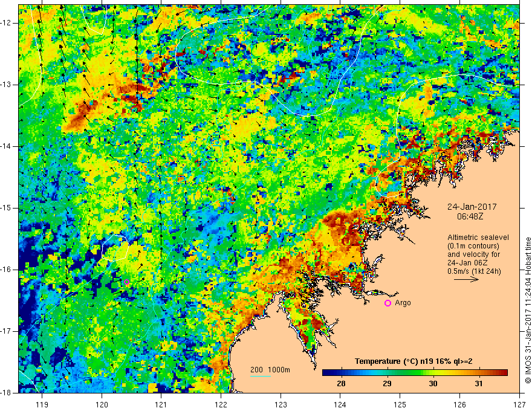Click the '-17' latitude axis label
Screen dimensions: 532x411
7,331
